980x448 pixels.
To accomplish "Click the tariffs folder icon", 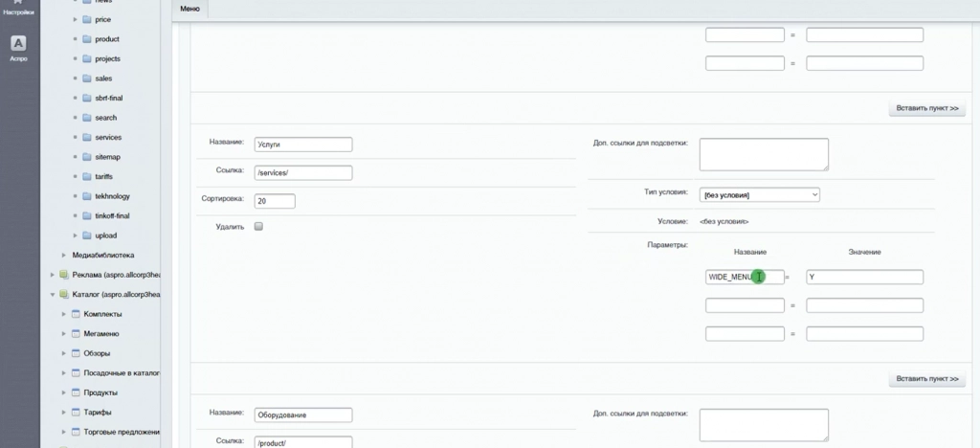I will pyautogui.click(x=87, y=177).
